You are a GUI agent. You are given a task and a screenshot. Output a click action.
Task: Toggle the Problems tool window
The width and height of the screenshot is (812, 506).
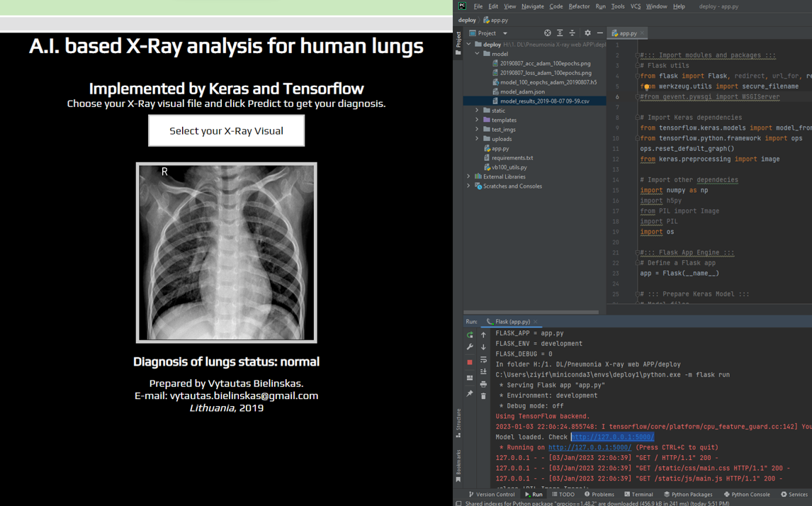[x=599, y=494]
